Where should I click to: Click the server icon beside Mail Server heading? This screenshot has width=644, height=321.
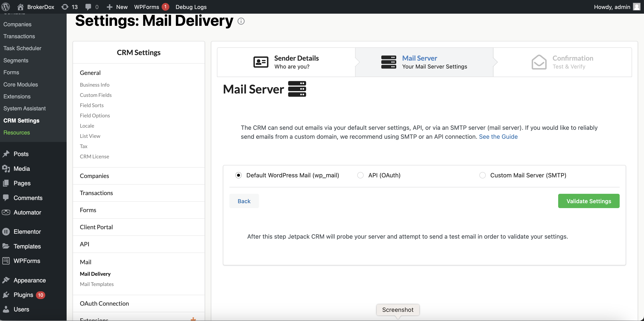click(x=297, y=89)
